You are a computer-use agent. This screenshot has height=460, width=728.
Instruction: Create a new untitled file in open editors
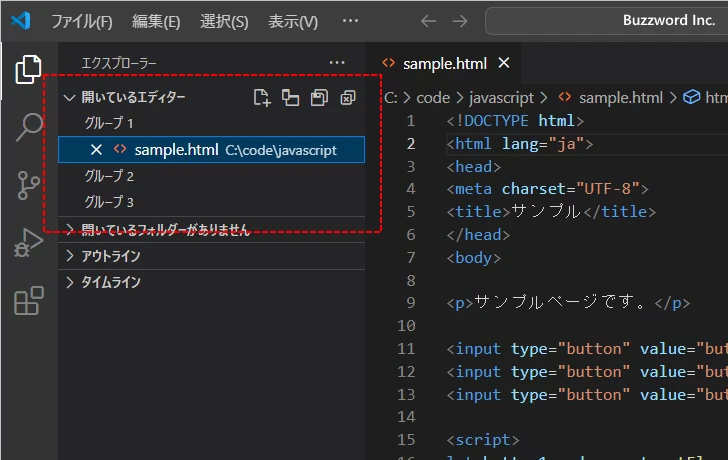(262, 97)
